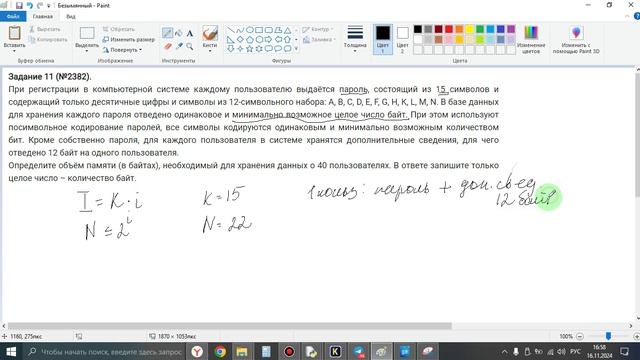Click the Zoom out minus button

click(580, 336)
